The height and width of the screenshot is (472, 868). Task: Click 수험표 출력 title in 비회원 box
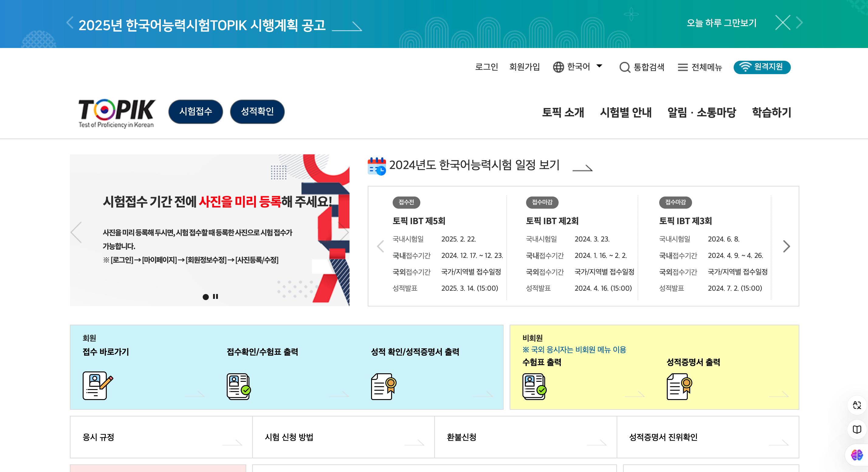[542, 362]
